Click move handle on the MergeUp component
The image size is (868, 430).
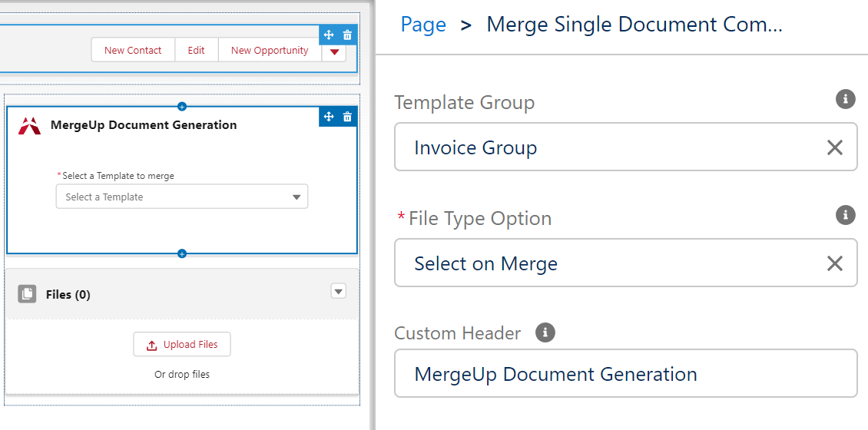(328, 117)
